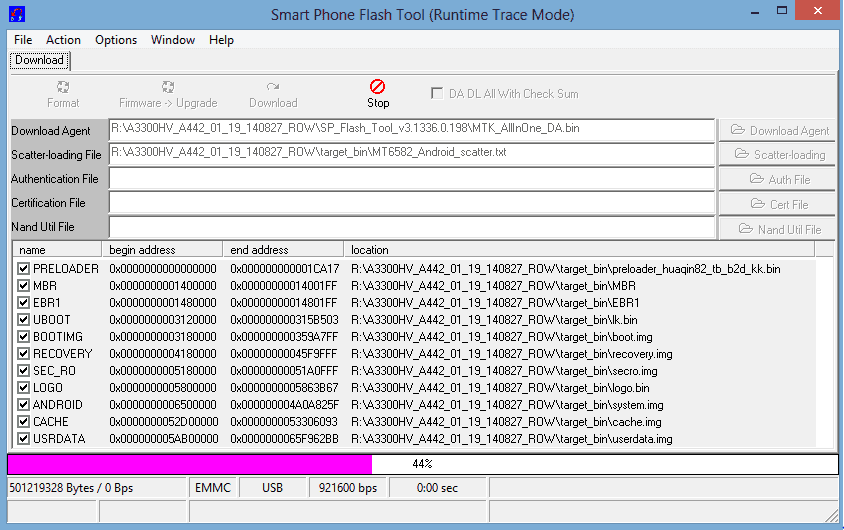844x530 pixels.
Task: Click the secro.img location path
Action: point(504,371)
